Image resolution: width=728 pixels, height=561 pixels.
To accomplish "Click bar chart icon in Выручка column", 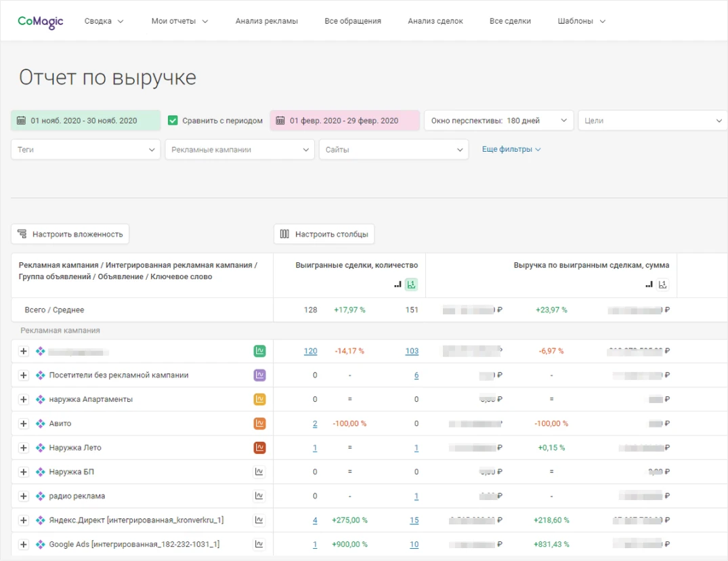I will pyautogui.click(x=649, y=285).
